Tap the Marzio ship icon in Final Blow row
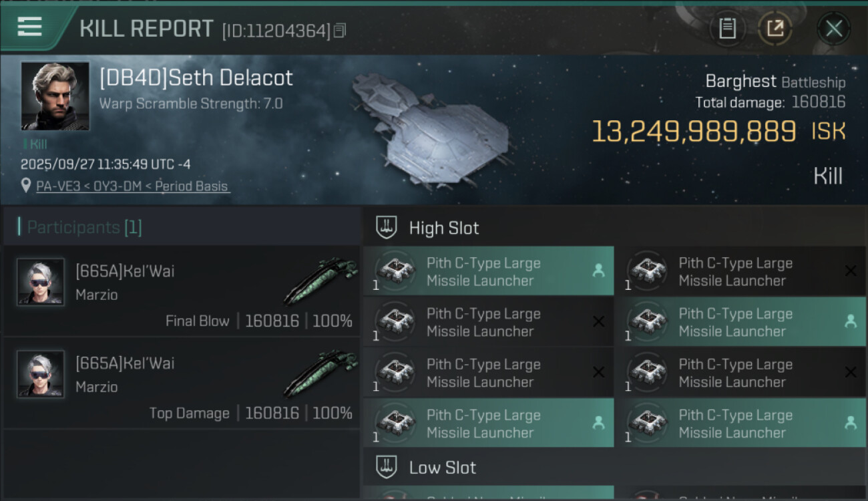 pos(320,282)
